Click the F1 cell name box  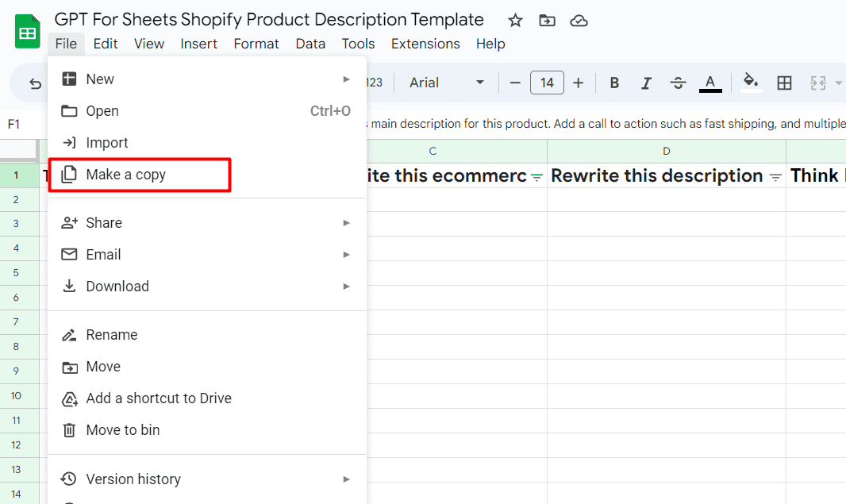[14, 124]
